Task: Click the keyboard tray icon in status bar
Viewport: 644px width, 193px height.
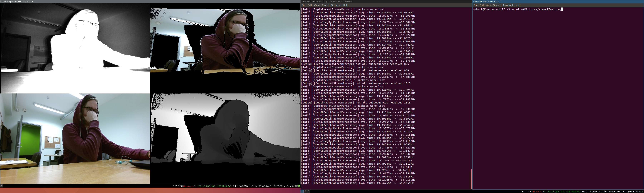Action: [296, 186]
